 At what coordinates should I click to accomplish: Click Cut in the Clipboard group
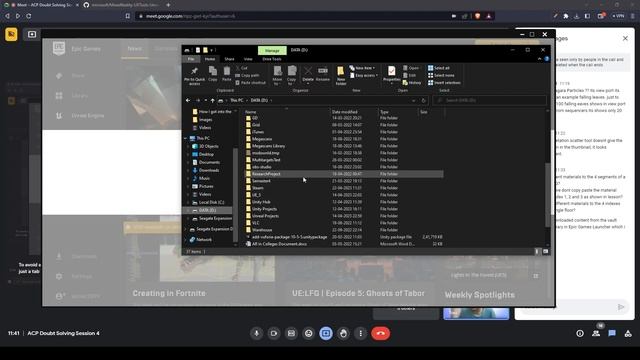tap(242, 68)
